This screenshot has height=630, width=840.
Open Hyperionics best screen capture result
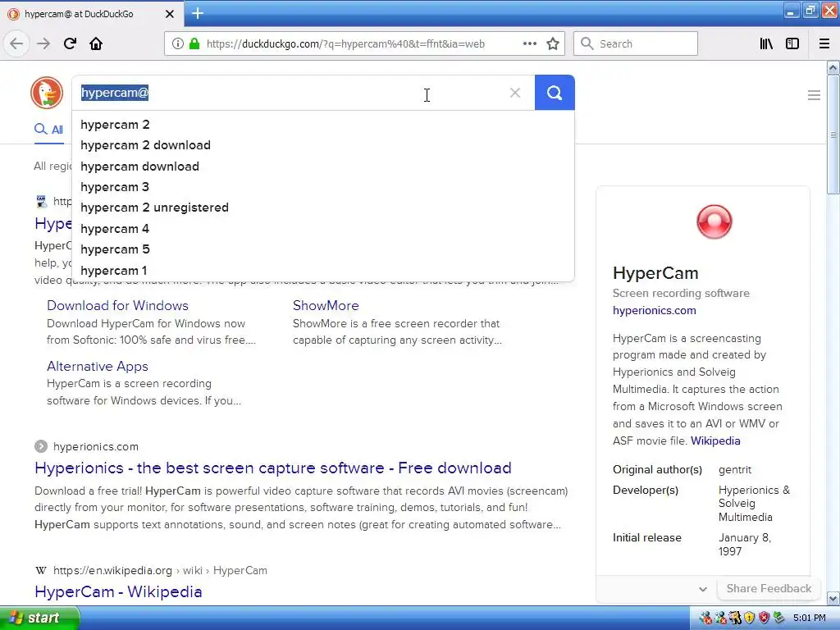pos(272,468)
